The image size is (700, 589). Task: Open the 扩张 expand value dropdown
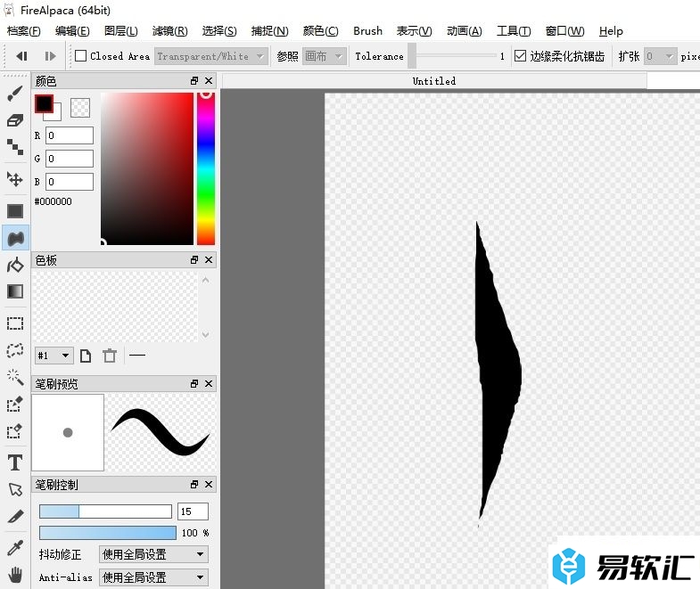point(660,56)
